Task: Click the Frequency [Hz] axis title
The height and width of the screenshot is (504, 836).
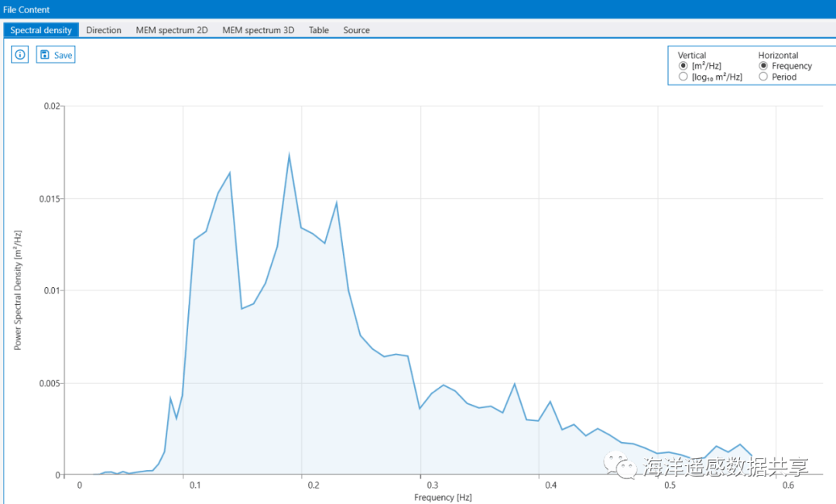Action: (x=443, y=497)
